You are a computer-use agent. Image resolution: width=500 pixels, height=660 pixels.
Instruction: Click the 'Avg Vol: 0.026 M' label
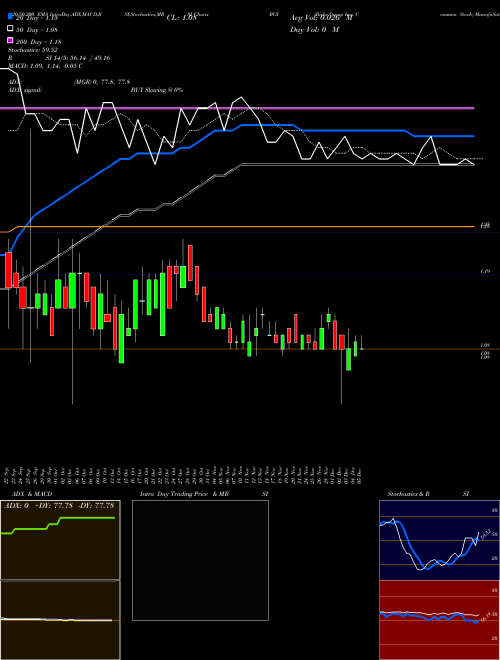point(321,18)
